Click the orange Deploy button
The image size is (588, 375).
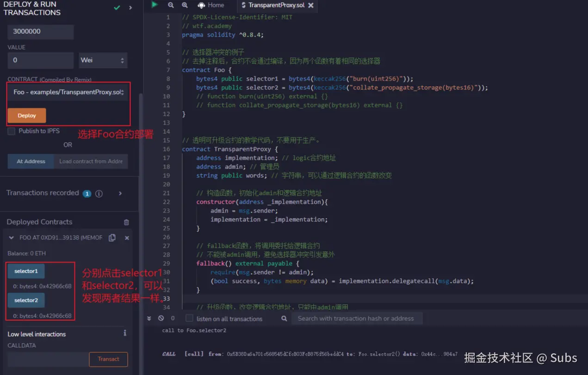pos(27,115)
